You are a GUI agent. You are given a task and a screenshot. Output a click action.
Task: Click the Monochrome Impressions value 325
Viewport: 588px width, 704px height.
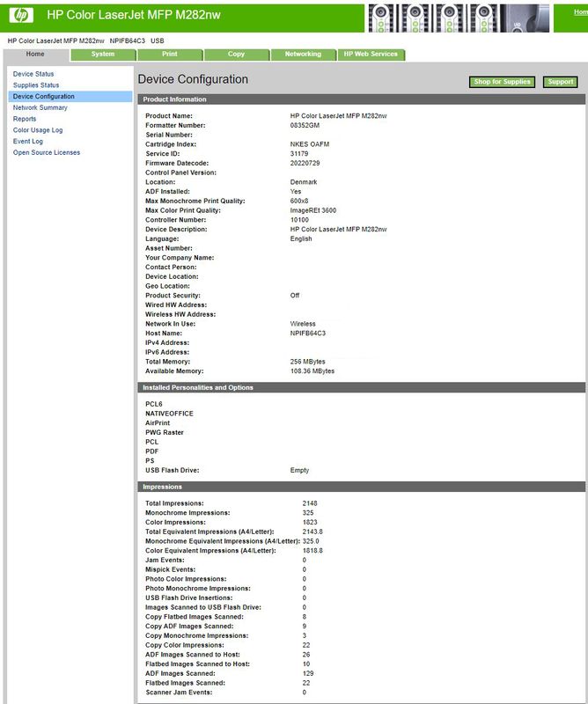tap(308, 513)
